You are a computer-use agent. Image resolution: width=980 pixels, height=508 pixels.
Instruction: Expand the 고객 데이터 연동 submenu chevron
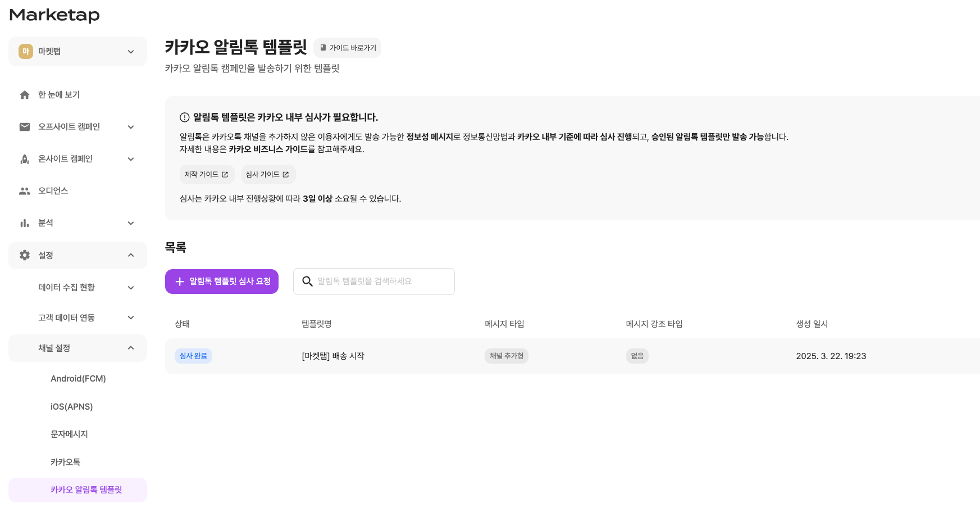(131, 318)
